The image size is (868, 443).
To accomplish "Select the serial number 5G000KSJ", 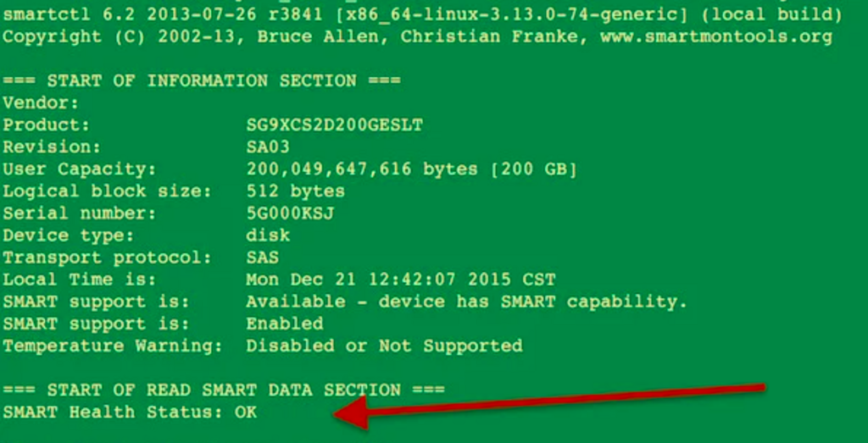I will coord(290,213).
